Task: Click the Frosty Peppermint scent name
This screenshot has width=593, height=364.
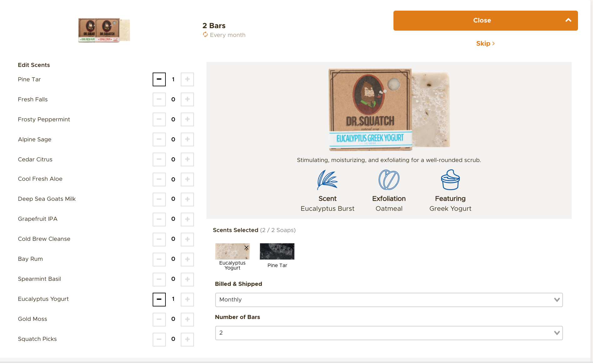Action: [x=44, y=119]
